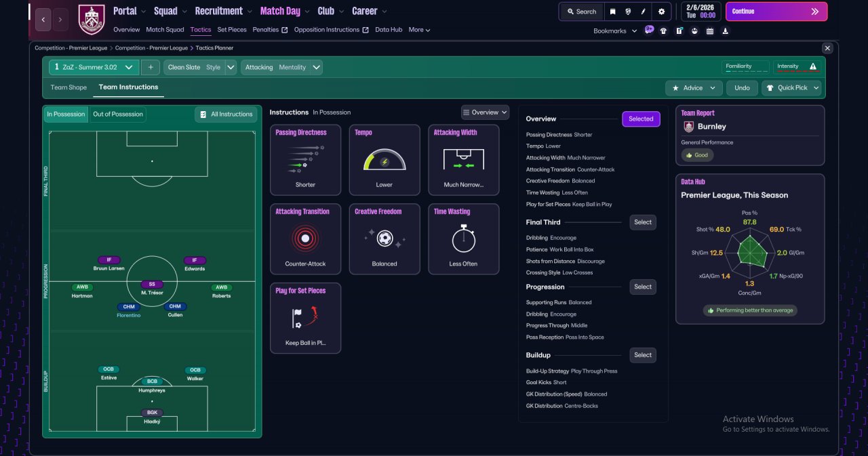Click the calendar bookmark icon
The height and width of the screenshot is (456, 868).
[x=710, y=30]
